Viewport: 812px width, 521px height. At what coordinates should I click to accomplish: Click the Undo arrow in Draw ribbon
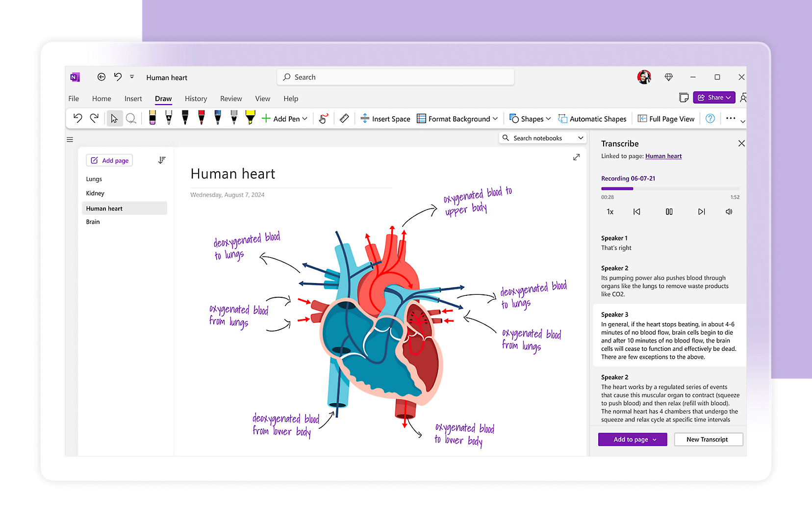point(77,118)
